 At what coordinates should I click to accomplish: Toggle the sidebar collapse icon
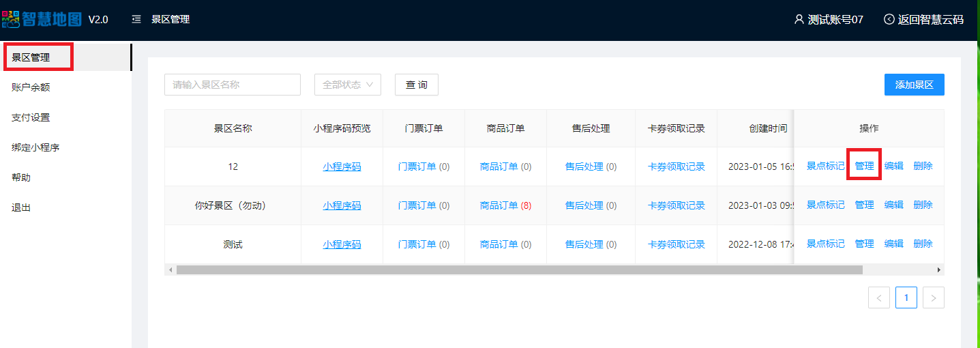point(136,20)
